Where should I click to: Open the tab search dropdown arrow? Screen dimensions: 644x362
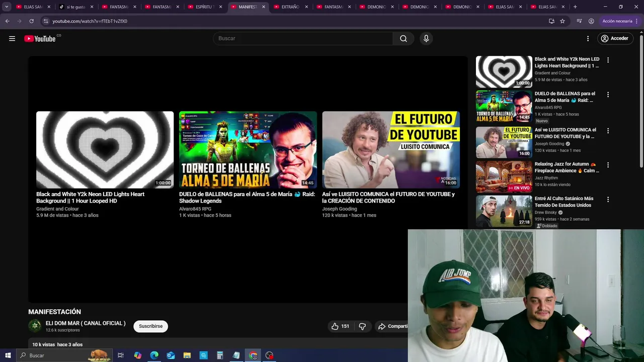[7, 7]
